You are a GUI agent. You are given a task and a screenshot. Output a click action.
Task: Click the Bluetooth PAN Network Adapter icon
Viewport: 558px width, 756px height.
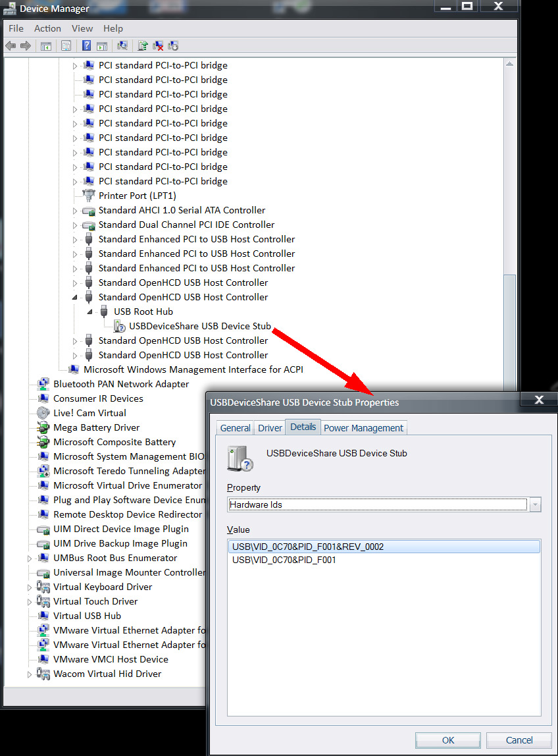(43, 384)
